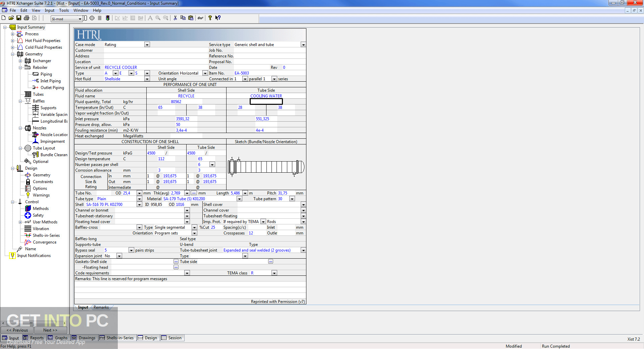
Task: Open the Tools menu
Action: (x=64, y=10)
